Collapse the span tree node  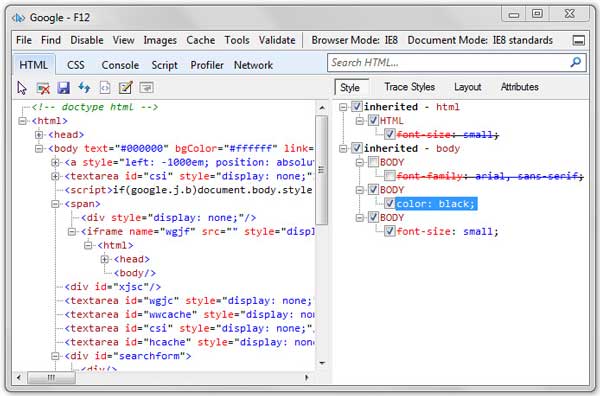(x=55, y=204)
